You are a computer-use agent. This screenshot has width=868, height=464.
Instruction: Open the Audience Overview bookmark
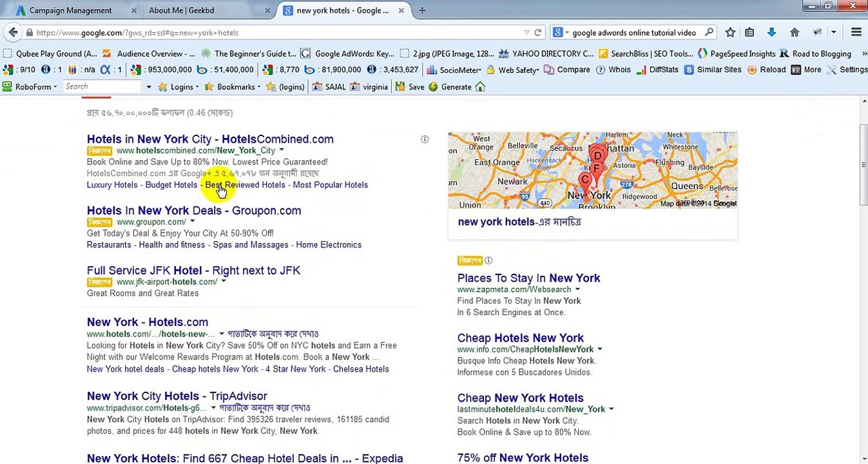148,53
